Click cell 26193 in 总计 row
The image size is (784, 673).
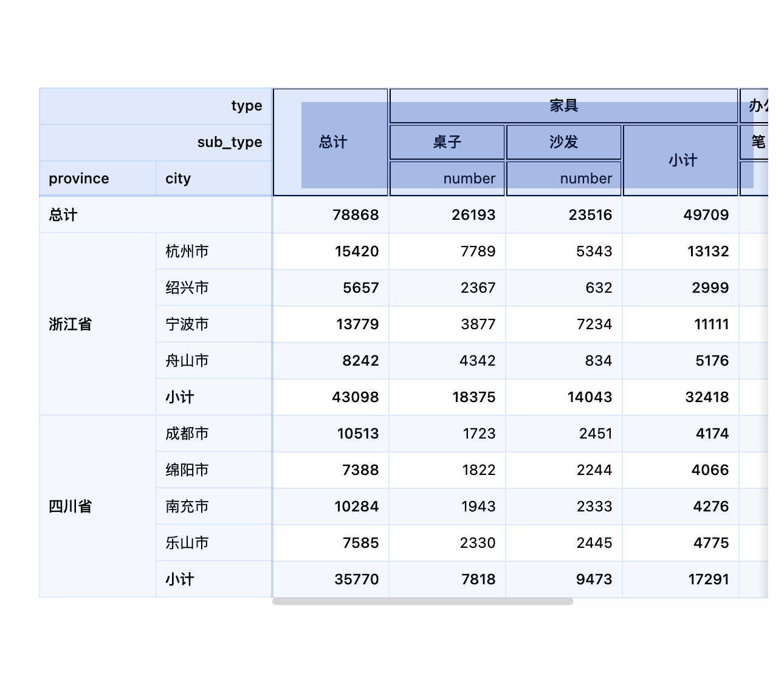[447, 215]
